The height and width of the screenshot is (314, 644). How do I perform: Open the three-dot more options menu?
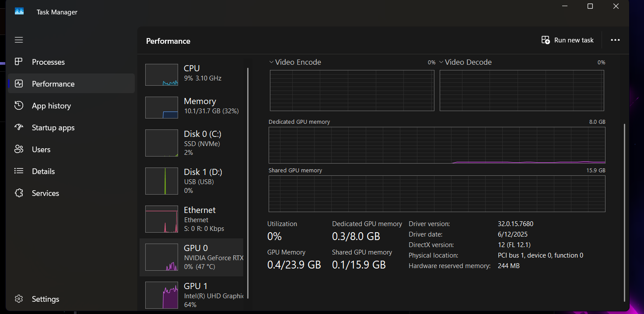615,40
